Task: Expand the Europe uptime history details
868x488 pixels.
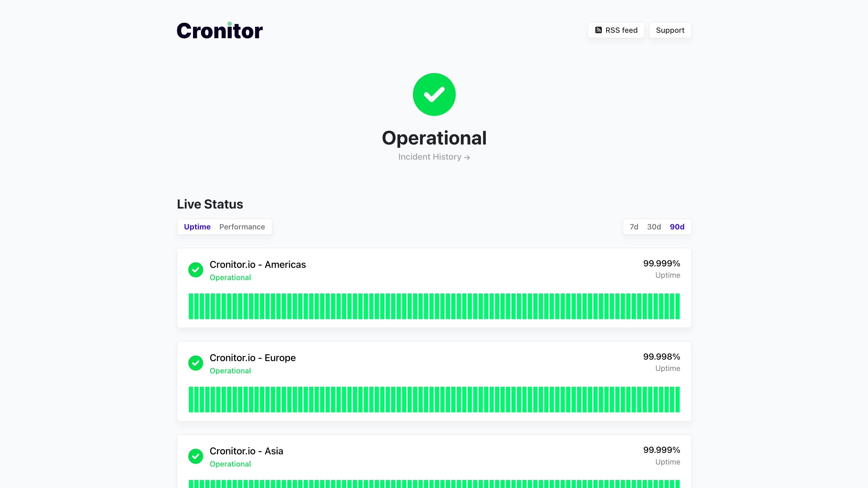Action: [x=434, y=399]
